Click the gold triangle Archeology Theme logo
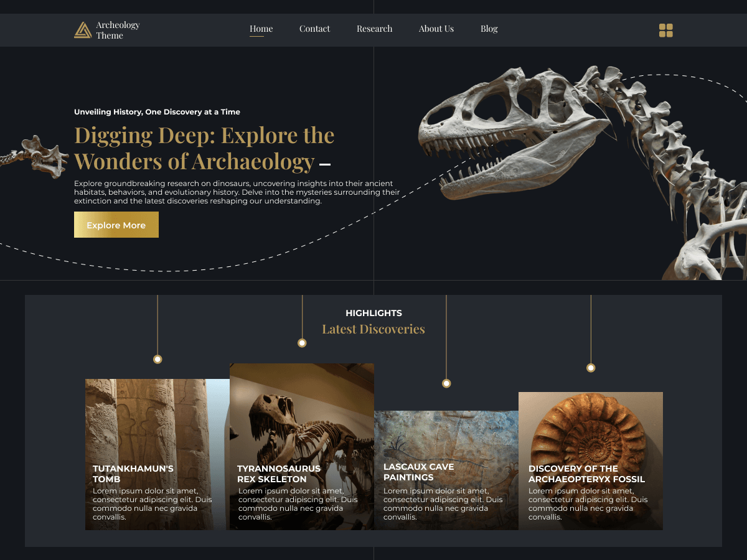 coord(82,29)
